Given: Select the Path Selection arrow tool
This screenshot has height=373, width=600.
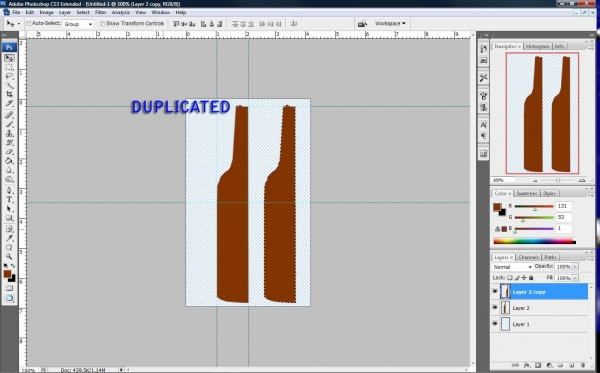Looking at the screenshot, I should 10,209.
